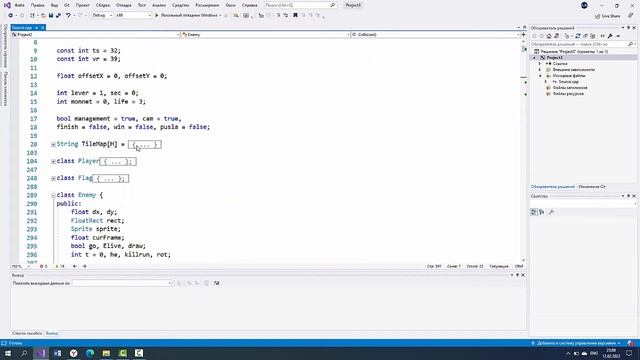
Task: Expand the Внешние зависимости tree node
Action: click(540, 70)
